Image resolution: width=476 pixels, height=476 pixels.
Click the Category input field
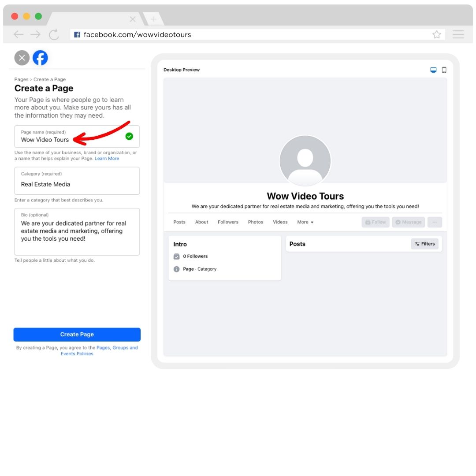coord(77,181)
